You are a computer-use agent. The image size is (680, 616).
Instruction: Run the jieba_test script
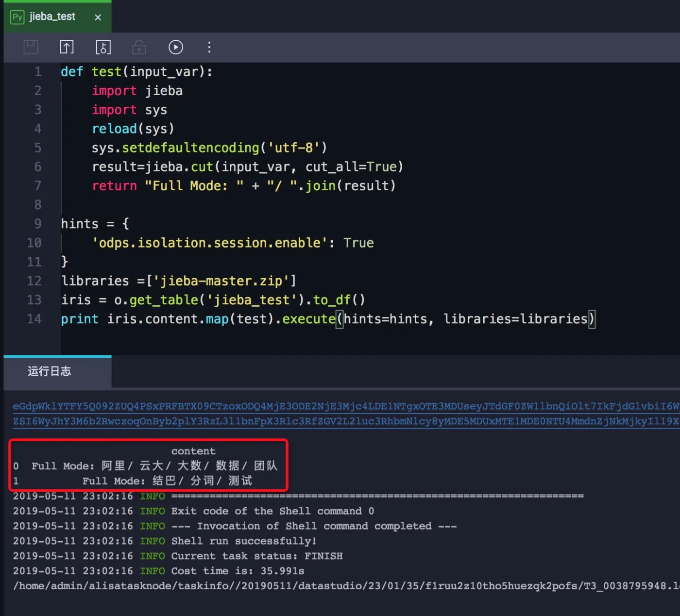pos(176,47)
